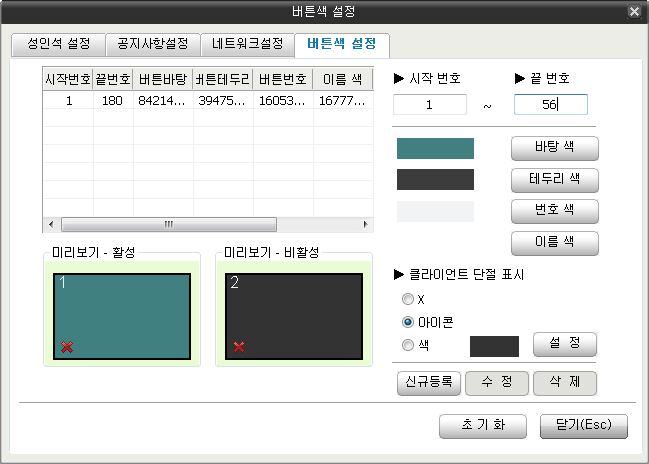Switch to the 성인석 설정 tab
The width and height of the screenshot is (649, 464).
[x=58, y=44]
